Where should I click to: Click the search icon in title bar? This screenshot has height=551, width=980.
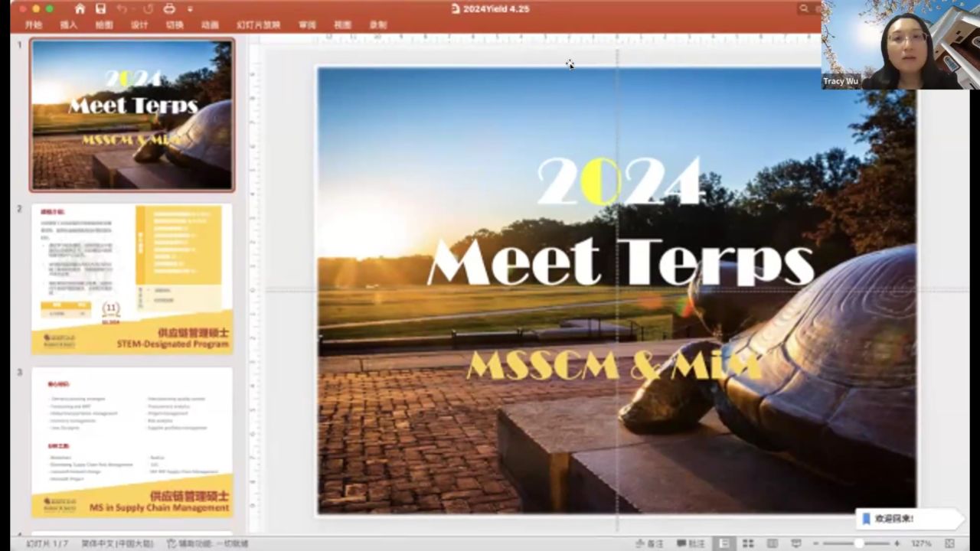[804, 9]
